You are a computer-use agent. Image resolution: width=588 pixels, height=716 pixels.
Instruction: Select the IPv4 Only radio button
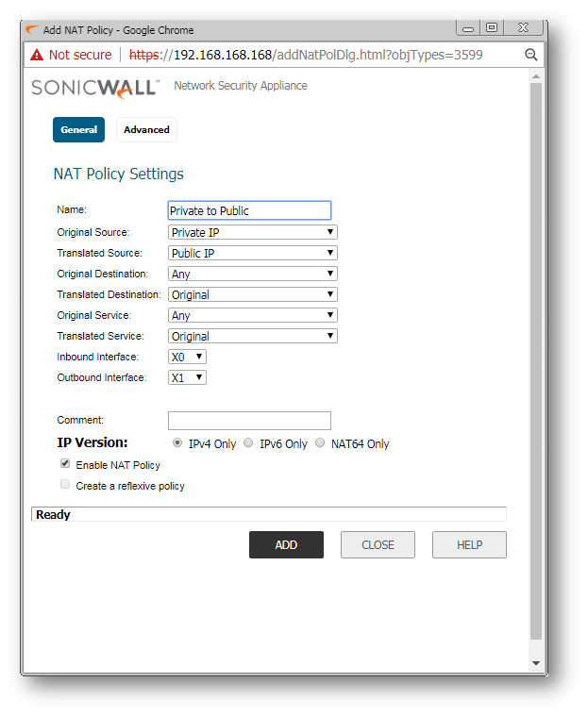click(x=177, y=443)
